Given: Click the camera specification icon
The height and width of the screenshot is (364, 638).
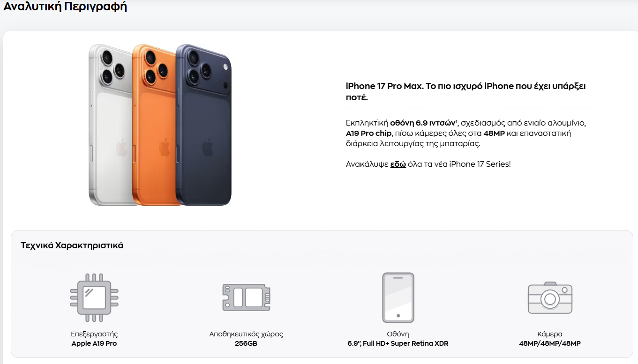Looking at the screenshot, I should tap(550, 297).
